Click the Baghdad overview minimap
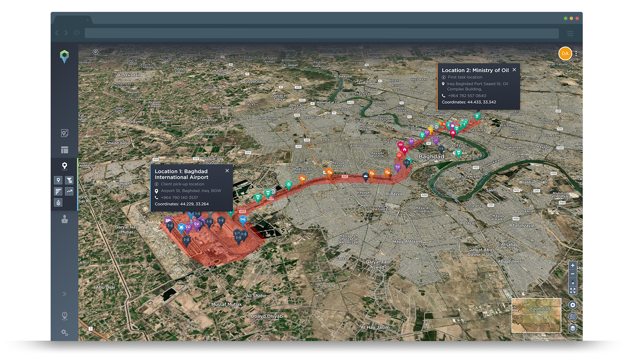The image size is (633, 364). pyautogui.click(x=536, y=315)
